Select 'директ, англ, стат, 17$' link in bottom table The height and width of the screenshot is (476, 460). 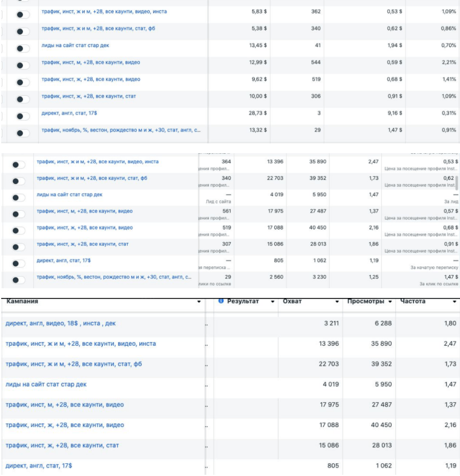tap(38, 466)
